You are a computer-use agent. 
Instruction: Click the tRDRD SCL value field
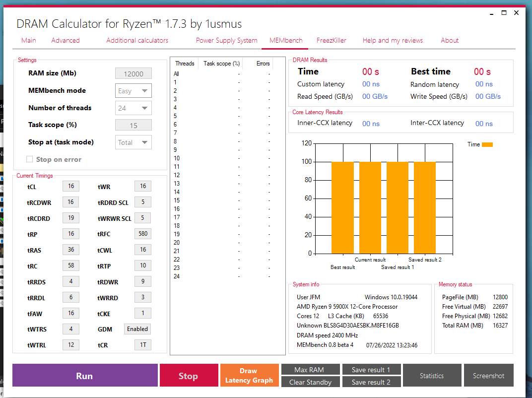tap(143, 202)
